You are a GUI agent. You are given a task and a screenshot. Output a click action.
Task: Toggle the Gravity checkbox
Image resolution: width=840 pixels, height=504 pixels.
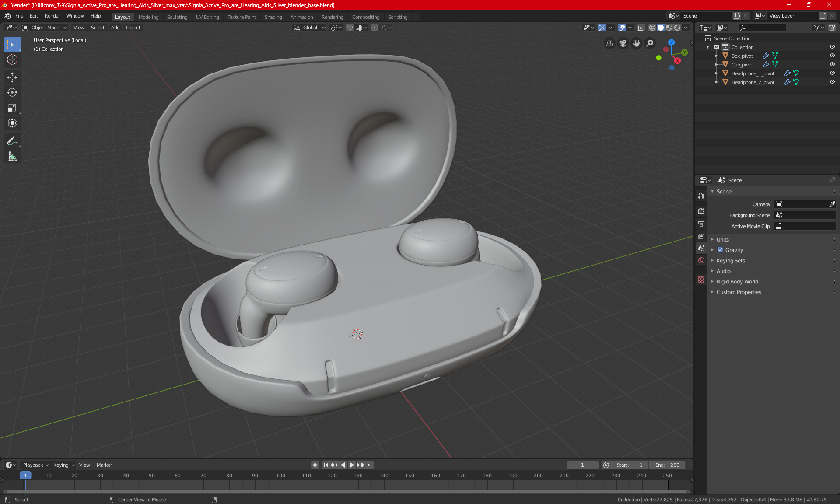click(720, 250)
